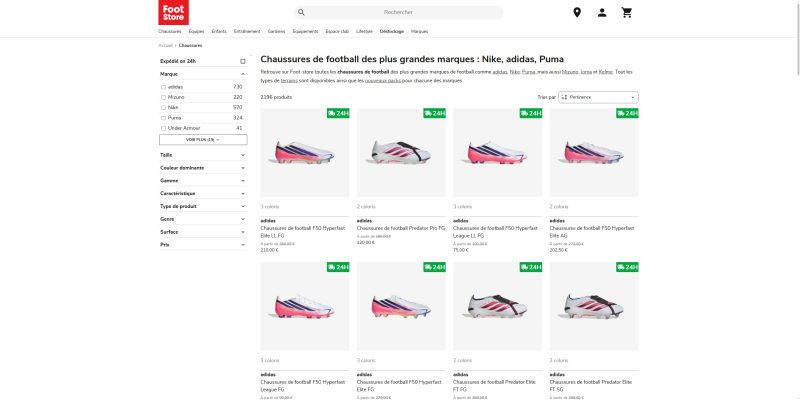Open F50 Hyperfast League FG shoe image

pyautogui.click(x=305, y=306)
